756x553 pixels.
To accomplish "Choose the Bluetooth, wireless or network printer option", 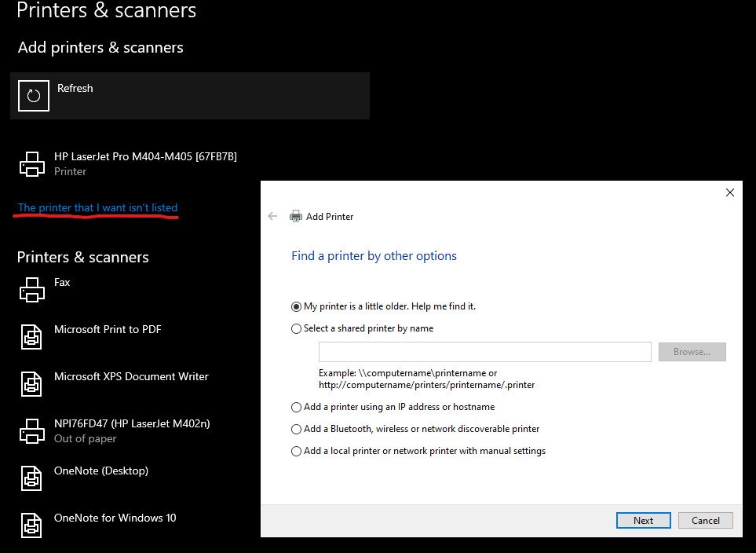I will 296,429.
